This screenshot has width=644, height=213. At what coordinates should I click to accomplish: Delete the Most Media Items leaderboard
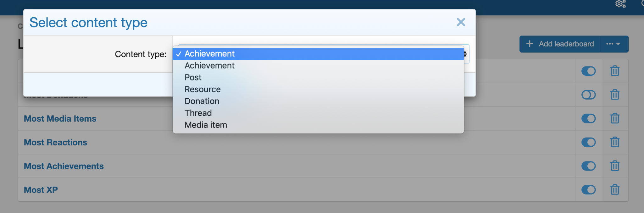[x=615, y=118]
